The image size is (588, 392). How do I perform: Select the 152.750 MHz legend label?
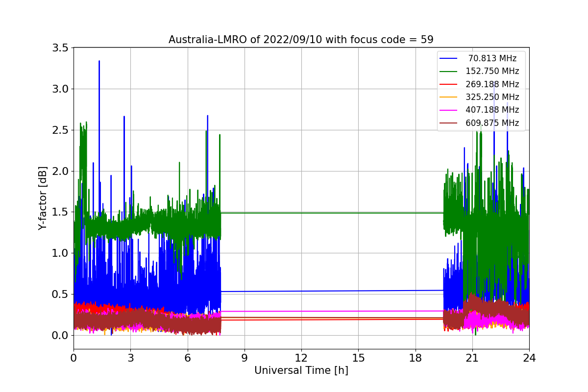[x=492, y=71]
